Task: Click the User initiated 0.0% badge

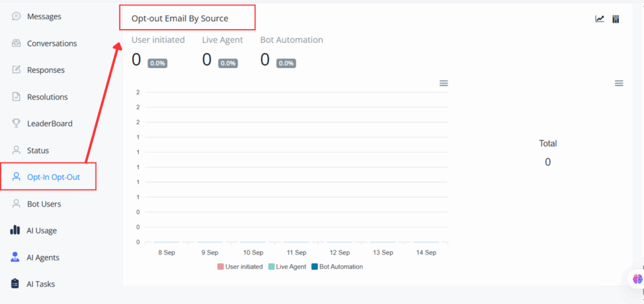Action: (x=157, y=63)
